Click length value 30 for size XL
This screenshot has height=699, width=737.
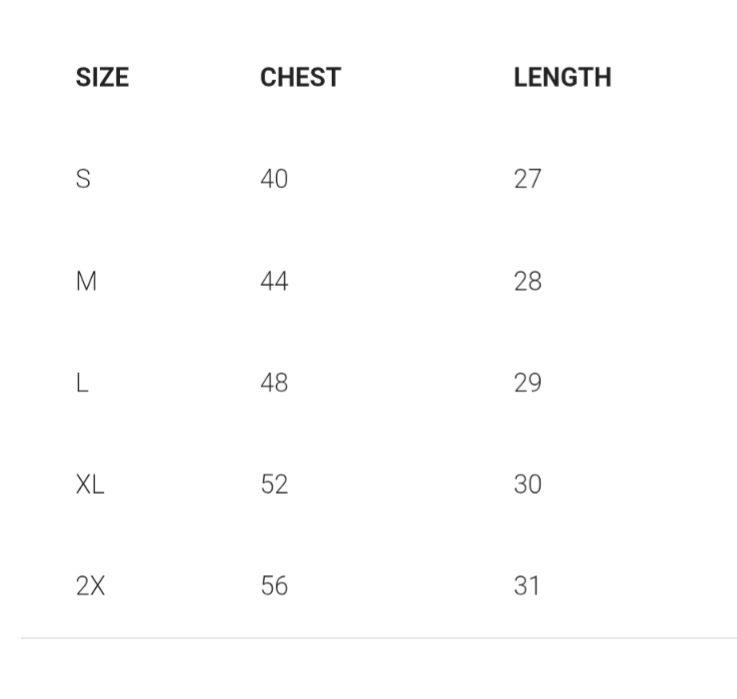pos(527,485)
